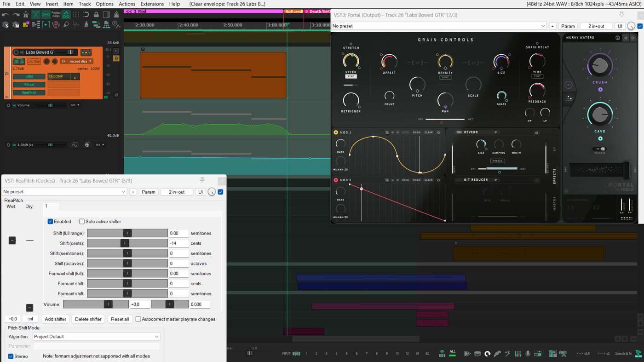Click the snowflake M freeze icon

[x=15, y=25]
